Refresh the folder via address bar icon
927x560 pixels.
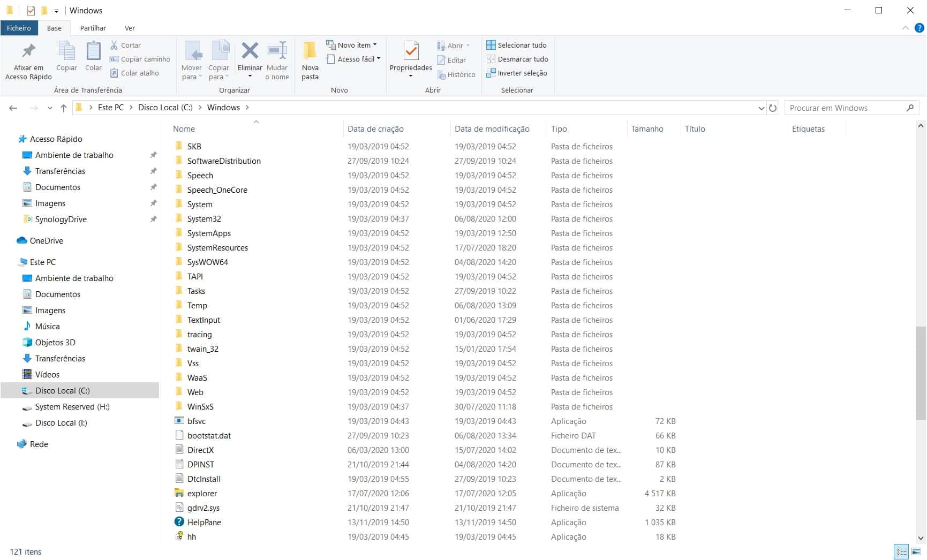coord(773,108)
